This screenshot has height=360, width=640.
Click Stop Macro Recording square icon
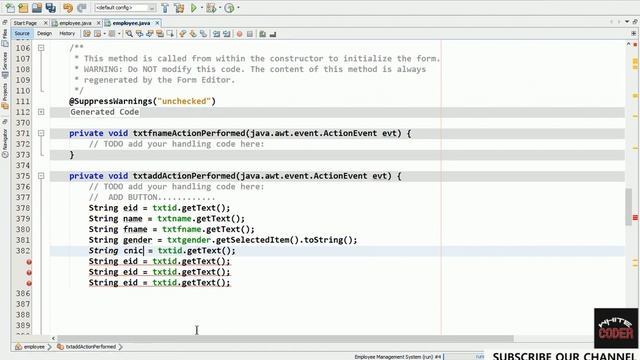tap(250, 34)
